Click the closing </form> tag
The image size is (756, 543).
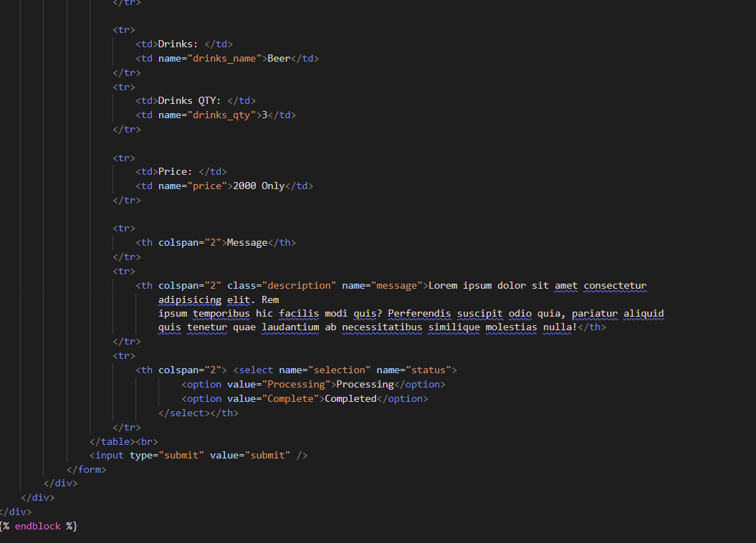86,470
